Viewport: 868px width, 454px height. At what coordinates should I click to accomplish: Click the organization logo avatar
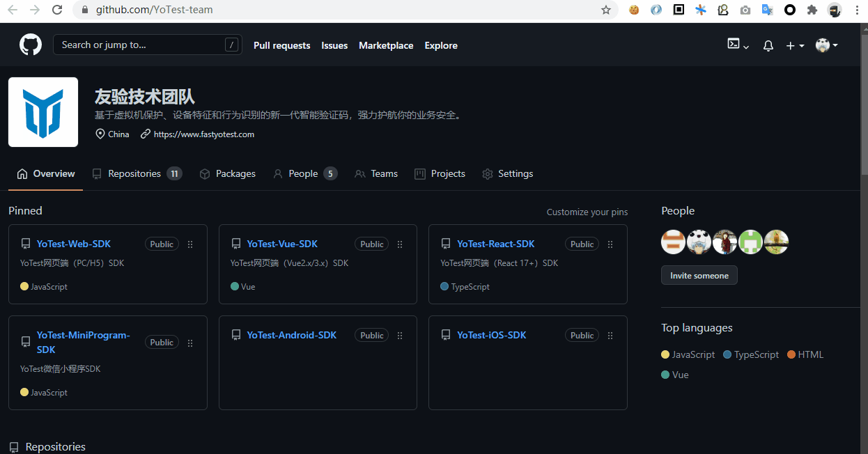(43, 112)
